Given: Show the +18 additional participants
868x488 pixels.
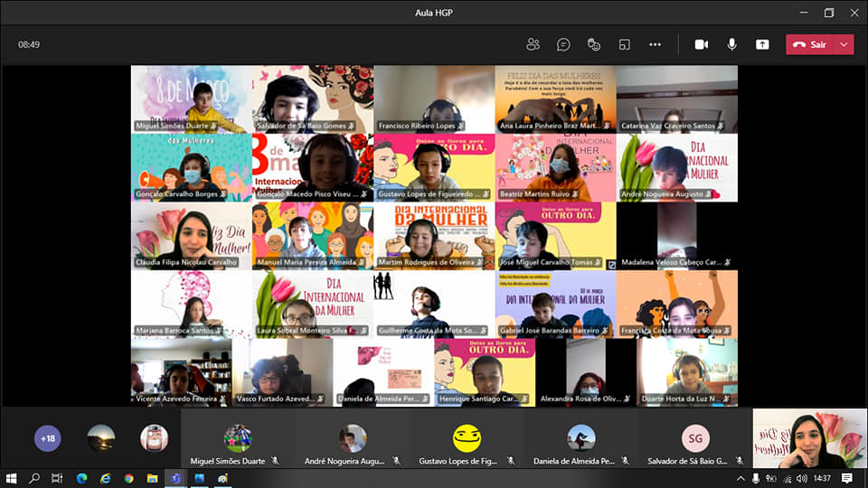Looking at the screenshot, I should 48,439.
